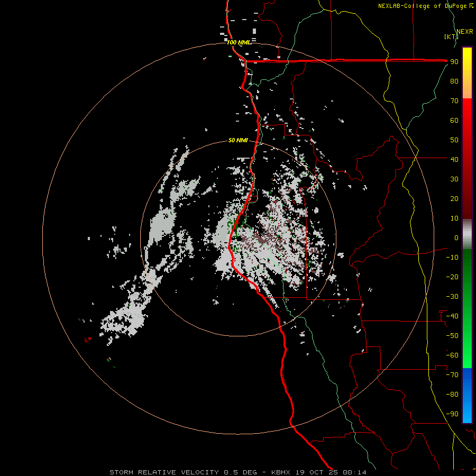Click the 19 OCT 25 date text
This screenshot has height=476, width=476.
pyautogui.click(x=317, y=472)
